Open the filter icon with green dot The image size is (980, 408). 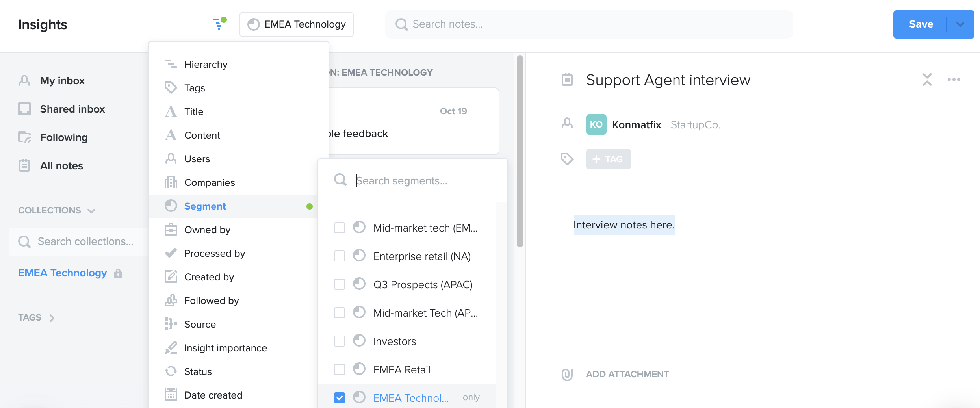pos(219,24)
